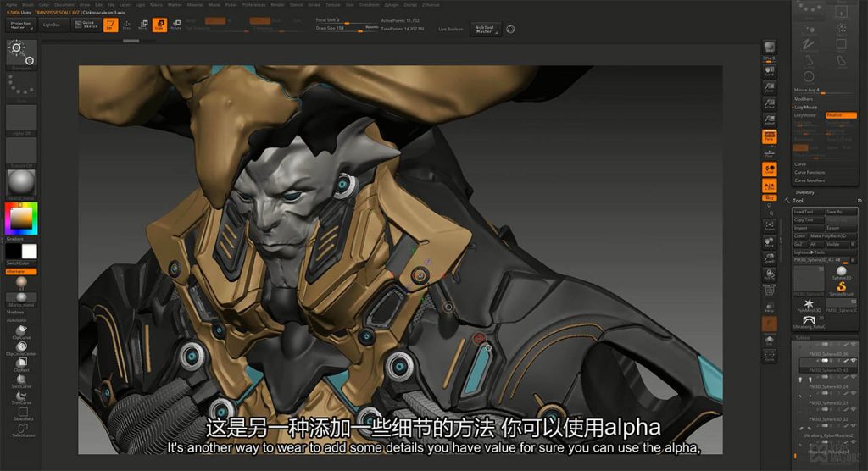Select the ClipCircleCenter brush
Image resolution: width=868 pixels, height=471 pixels.
tap(21, 349)
